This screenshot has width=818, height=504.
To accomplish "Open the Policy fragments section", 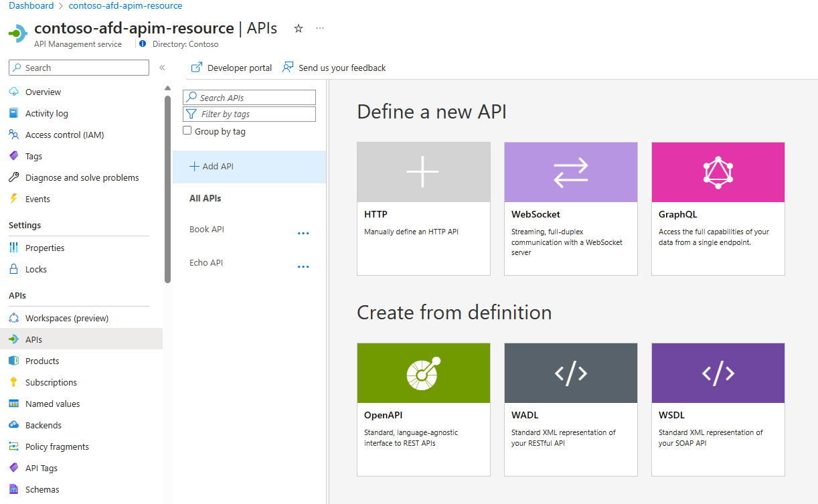I will pyautogui.click(x=56, y=446).
